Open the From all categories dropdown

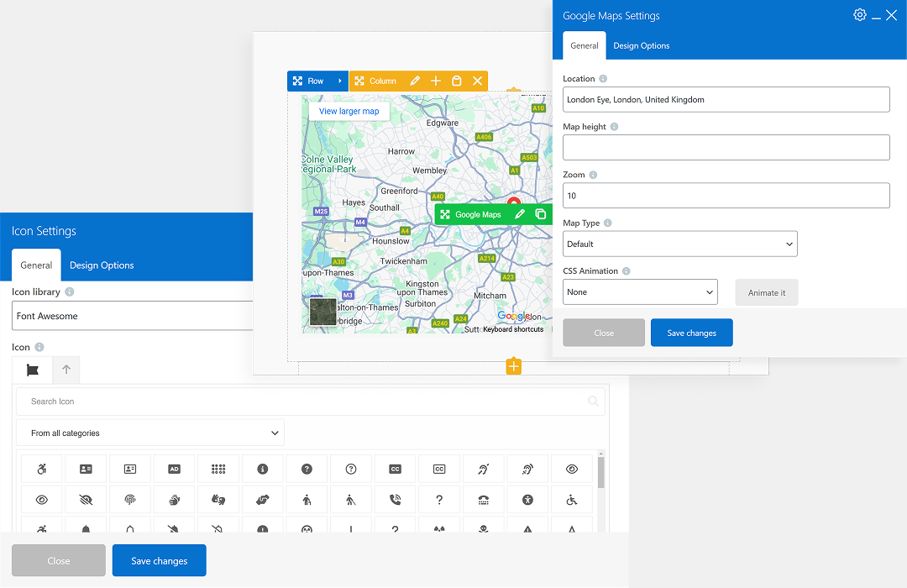pyautogui.click(x=150, y=433)
